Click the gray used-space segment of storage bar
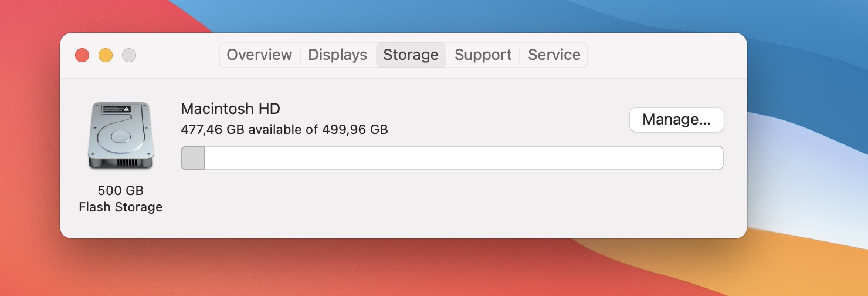868x296 pixels. point(193,158)
